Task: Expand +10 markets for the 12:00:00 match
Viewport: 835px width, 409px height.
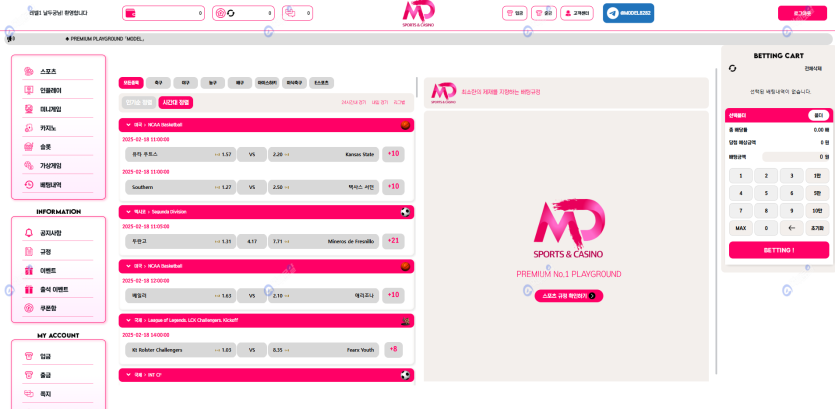Action: [x=394, y=295]
